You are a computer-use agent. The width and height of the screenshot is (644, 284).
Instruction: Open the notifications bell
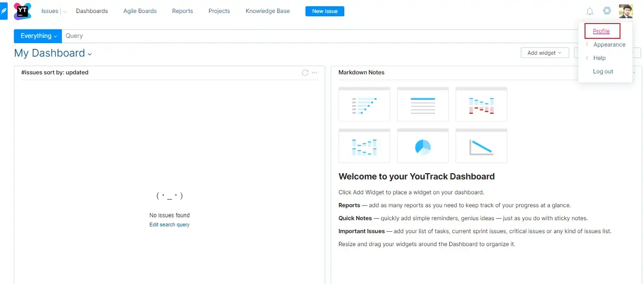click(x=590, y=11)
